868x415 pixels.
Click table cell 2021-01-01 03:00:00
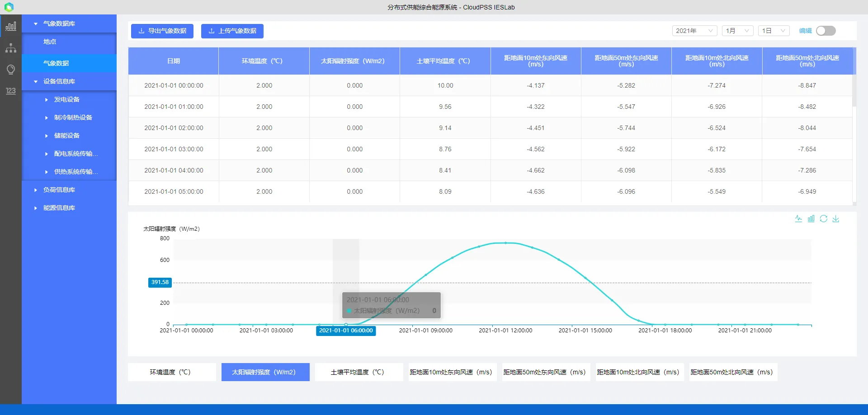pyautogui.click(x=174, y=149)
